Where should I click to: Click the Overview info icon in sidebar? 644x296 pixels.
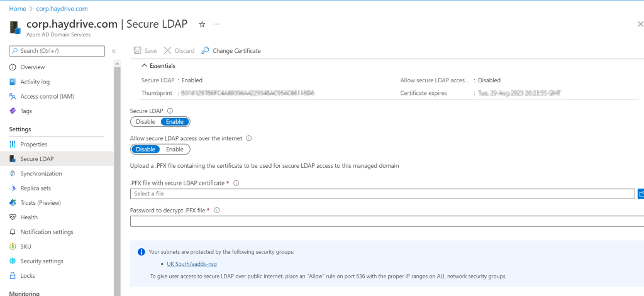13,67
